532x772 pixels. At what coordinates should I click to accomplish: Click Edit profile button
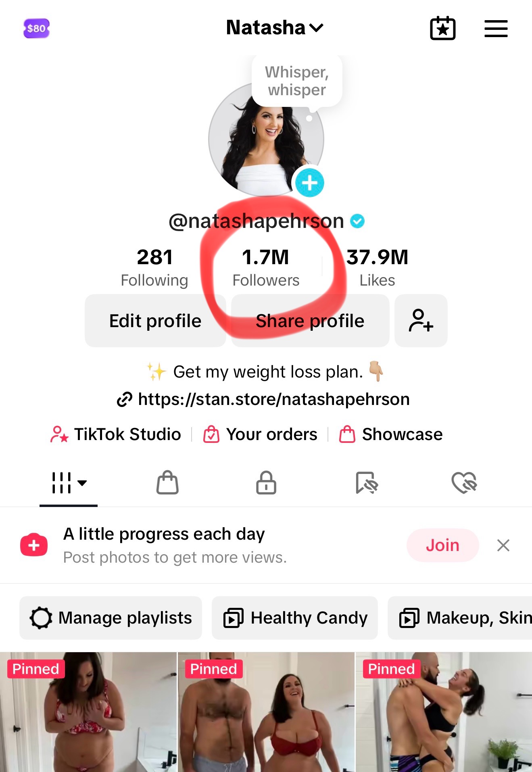click(155, 321)
